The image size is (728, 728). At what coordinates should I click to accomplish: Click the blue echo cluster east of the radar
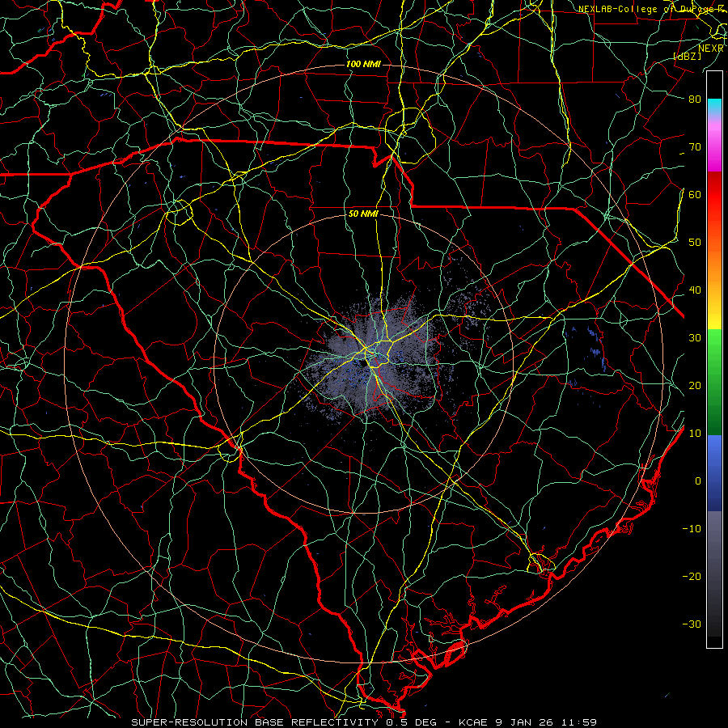[593, 348]
